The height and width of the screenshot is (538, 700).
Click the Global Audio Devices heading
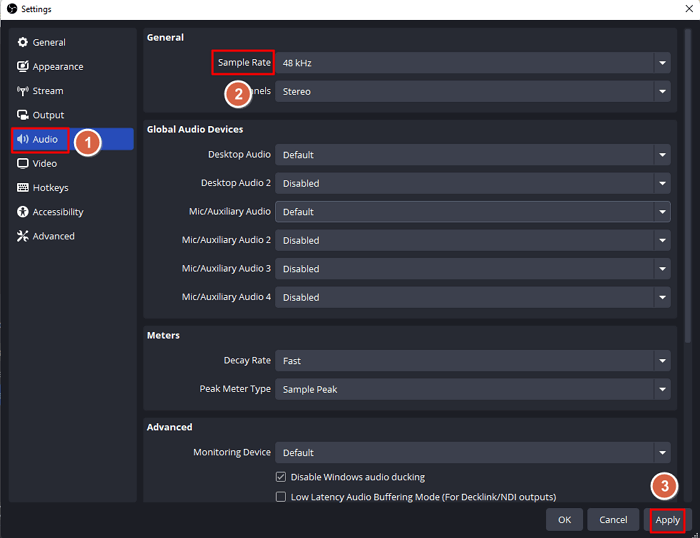click(x=195, y=129)
